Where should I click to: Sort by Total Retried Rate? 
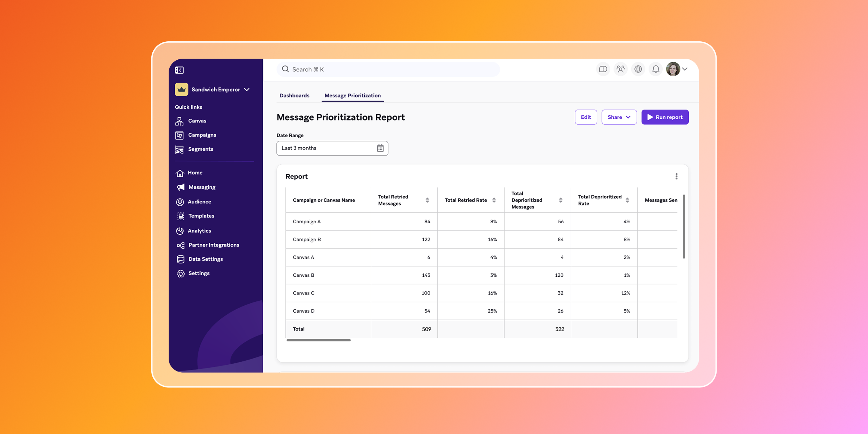(x=494, y=200)
